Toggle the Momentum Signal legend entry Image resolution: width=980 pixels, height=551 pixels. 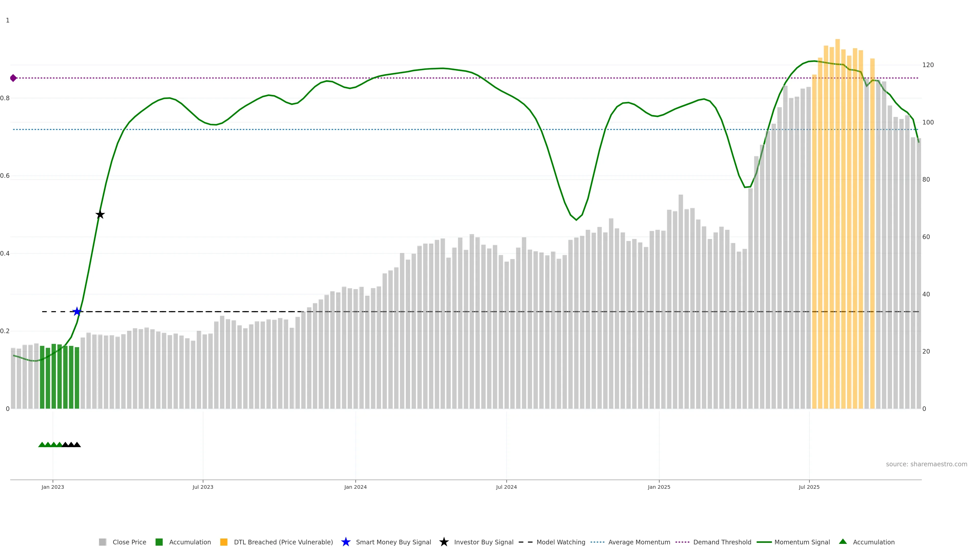(x=802, y=542)
